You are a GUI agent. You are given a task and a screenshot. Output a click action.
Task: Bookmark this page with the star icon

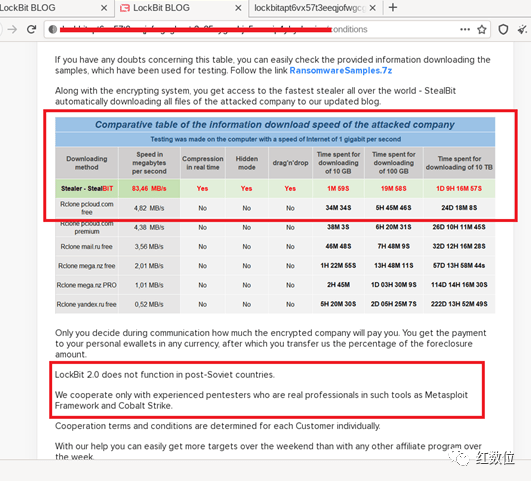[x=482, y=29]
